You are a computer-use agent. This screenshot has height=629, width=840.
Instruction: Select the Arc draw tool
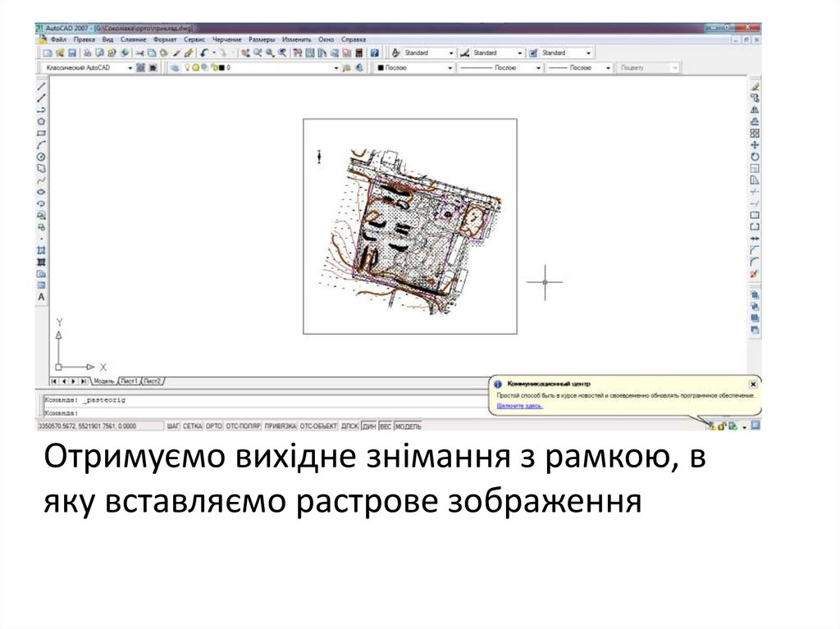[41, 145]
